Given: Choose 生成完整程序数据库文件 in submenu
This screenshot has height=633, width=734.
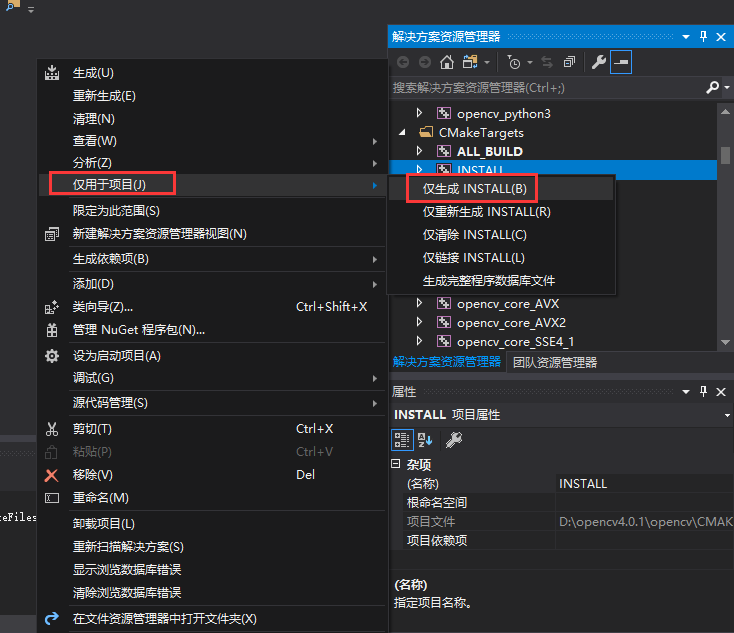Looking at the screenshot, I should tap(501, 280).
